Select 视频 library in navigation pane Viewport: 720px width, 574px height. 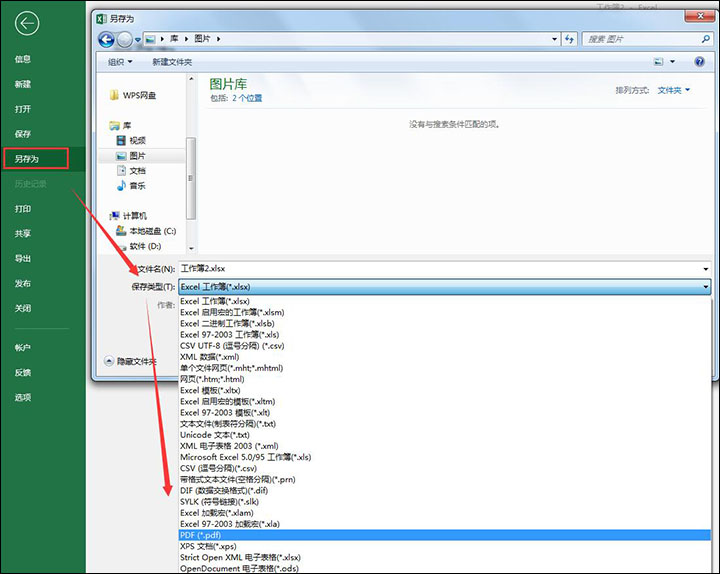pyautogui.click(x=131, y=141)
